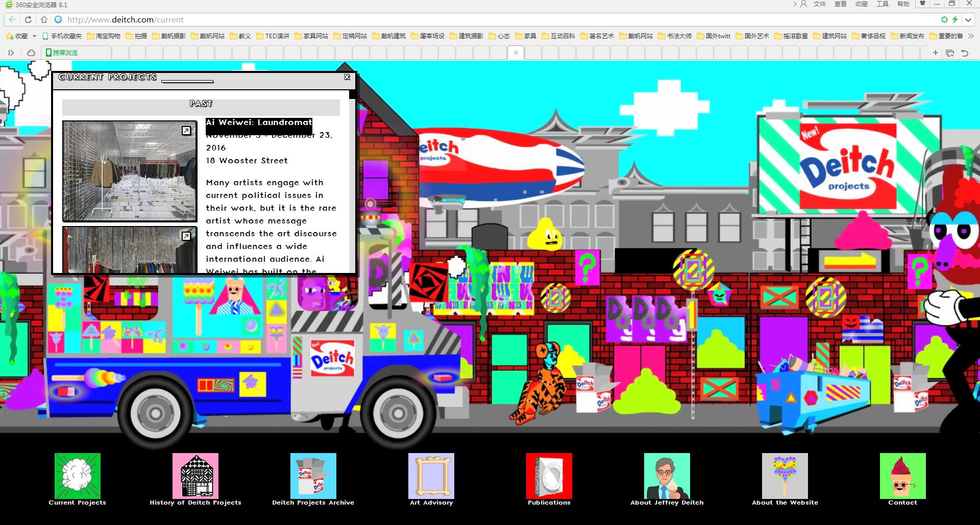Reload the page with the refresh icon
980x525 pixels.
click(28, 20)
